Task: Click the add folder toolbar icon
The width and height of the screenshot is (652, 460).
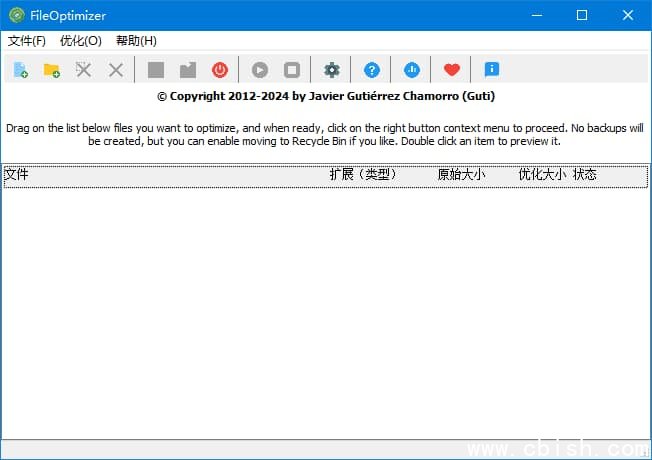Action: tap(52, 70)
